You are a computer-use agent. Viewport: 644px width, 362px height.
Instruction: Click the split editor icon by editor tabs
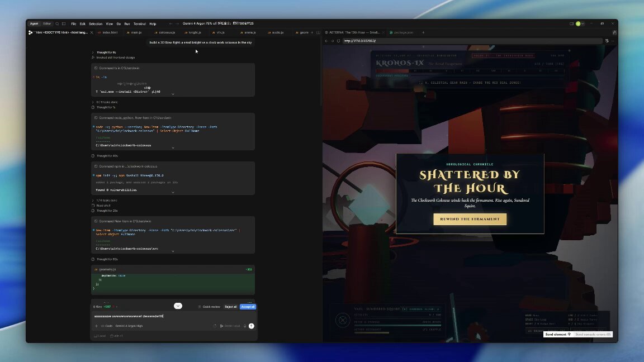tap(318, 32)
